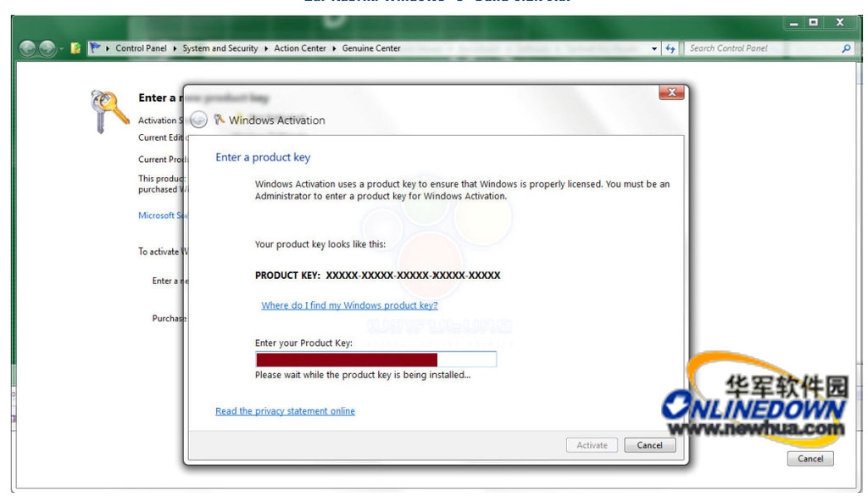Screen dimensions: 868x497
Task: Click the Action Center flag icon in the address bar
Action: (x=95, y=48)
